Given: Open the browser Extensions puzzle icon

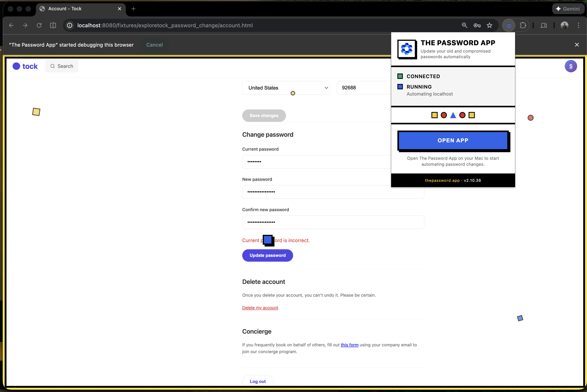Looking at the screenshot, I should (523, 25).
